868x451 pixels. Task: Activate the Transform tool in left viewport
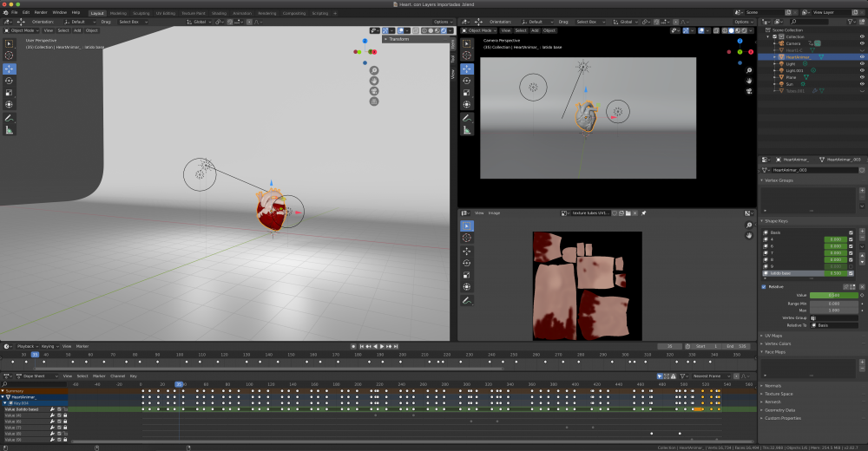click(x=9, y=105)
